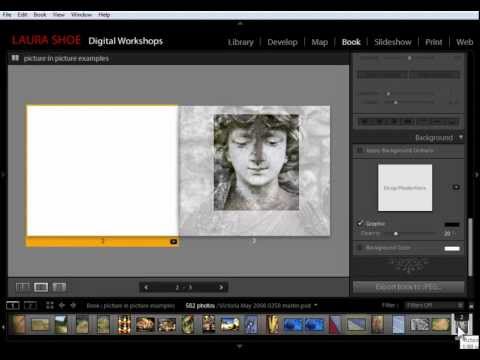Switch to the Slideshow module
Image resolution: width=480 pixels, height=360 pixels.
pos(393,42)
